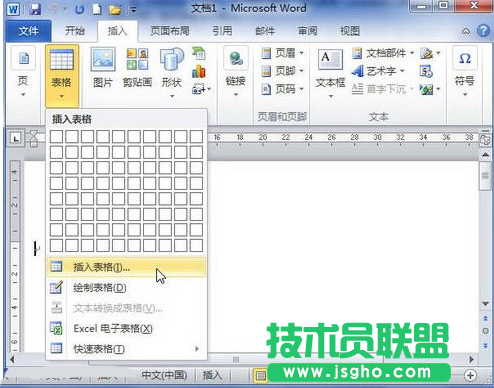Toggle the ruler button above scrollbar
This screenshot has width=494, height=388.
click(485, 140)
